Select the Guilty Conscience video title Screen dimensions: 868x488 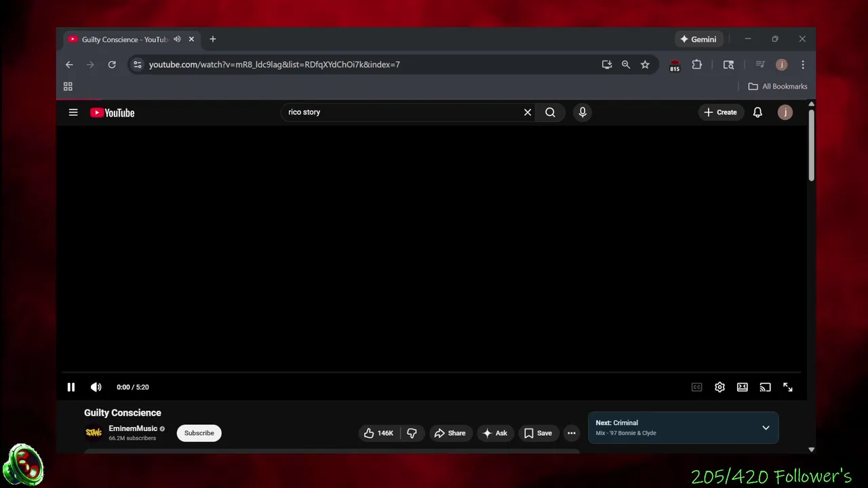tap(123, 413)
